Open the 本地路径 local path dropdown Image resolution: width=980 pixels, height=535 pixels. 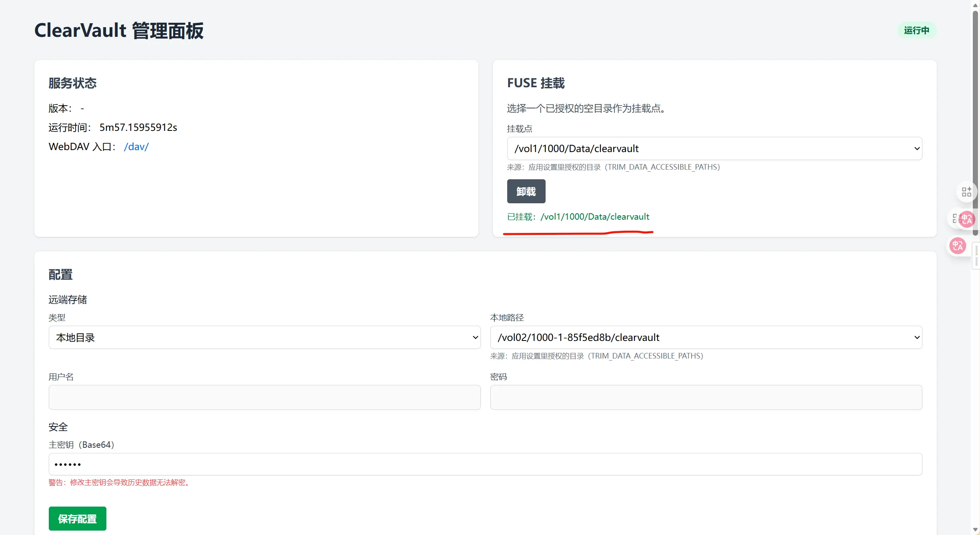click(x=706, y=337)
